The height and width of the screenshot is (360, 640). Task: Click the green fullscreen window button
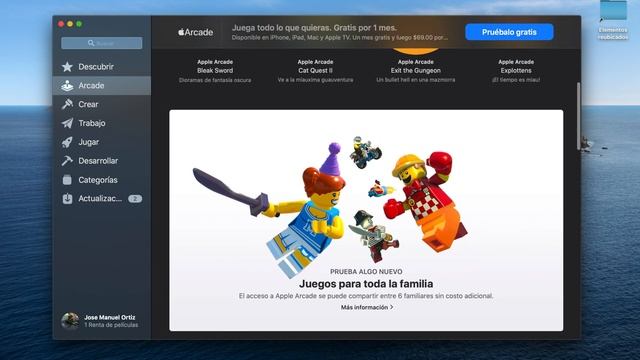pos(79,24)
